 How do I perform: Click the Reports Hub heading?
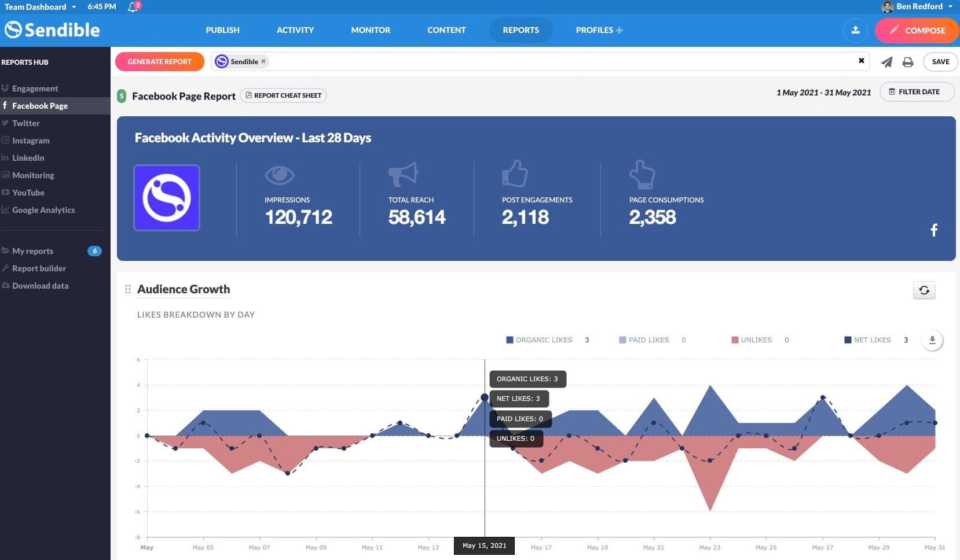click(25, 62)
